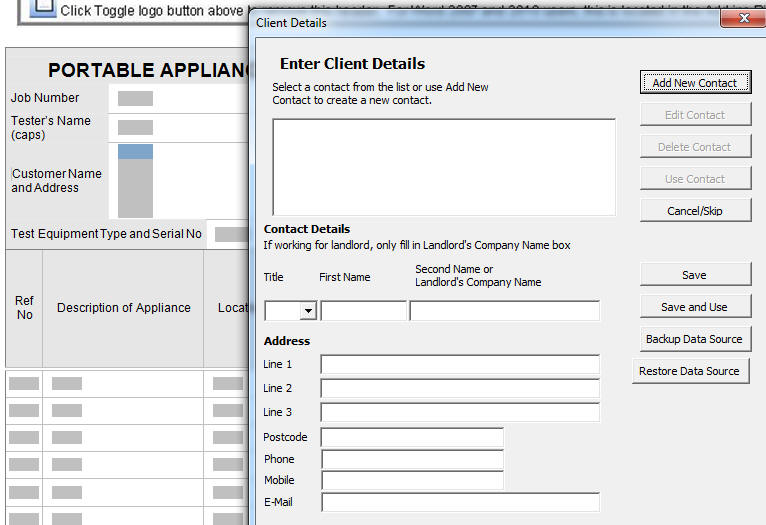Select the Phone number field
The width and height of the screenshot is (766, 525).
(x=412, y=459)
